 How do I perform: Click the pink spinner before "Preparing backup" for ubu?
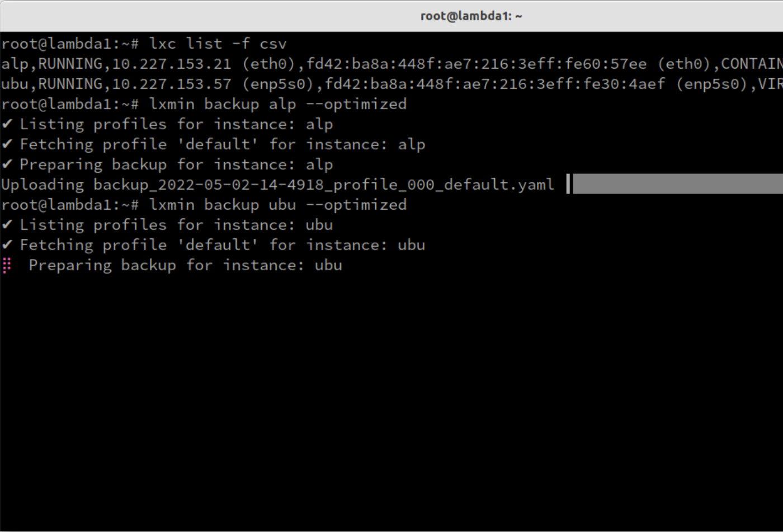pyautogui.click(x=7, y=265)
